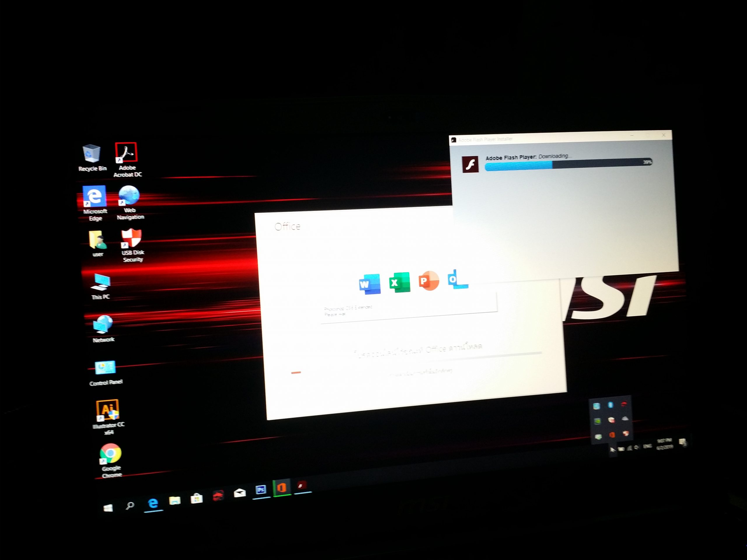The height and width of the screenshot is (560, 747).
Task: Launch Illustrator CC x64 shortcut
Action: 108,417
